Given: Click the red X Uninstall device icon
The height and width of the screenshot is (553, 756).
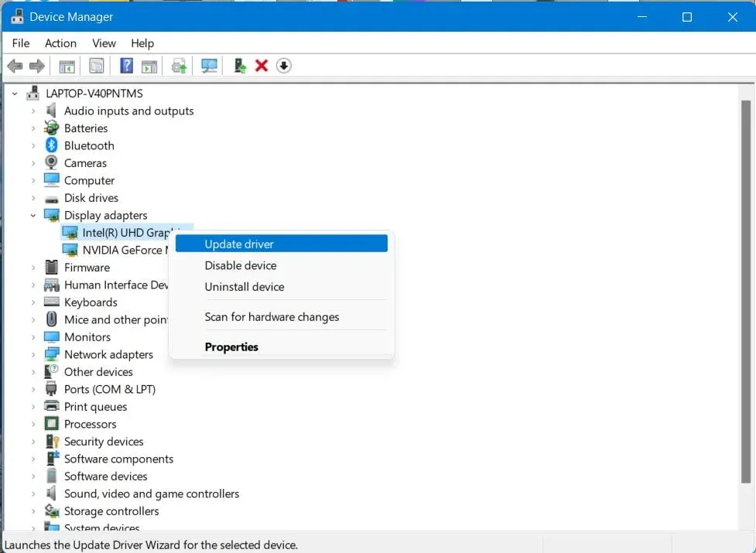Looking at the screenshot, I should tap(262, 66).
